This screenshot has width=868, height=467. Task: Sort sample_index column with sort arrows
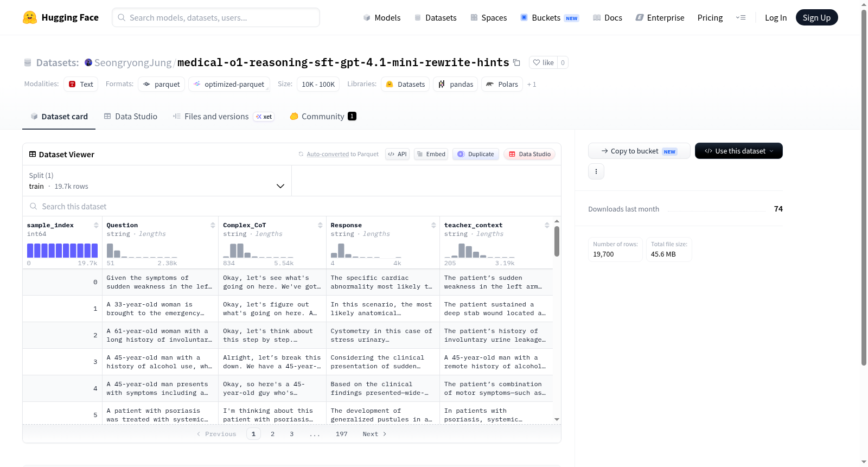pyautogui.click(x=96, y=225)
